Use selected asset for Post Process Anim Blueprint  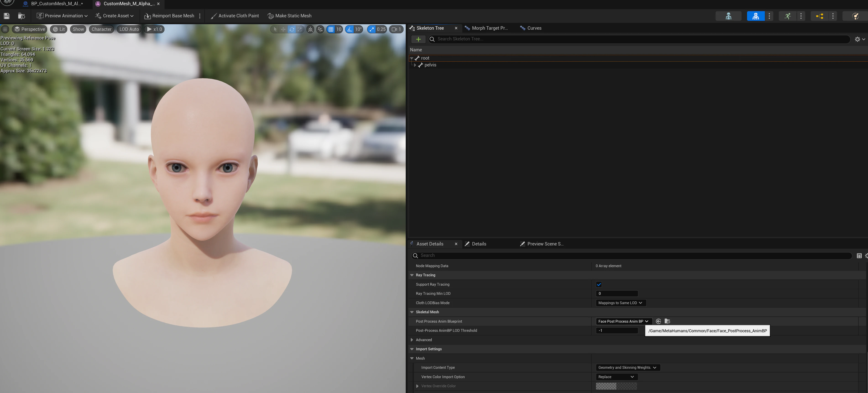pyautogui.click(x=658, y=321)
